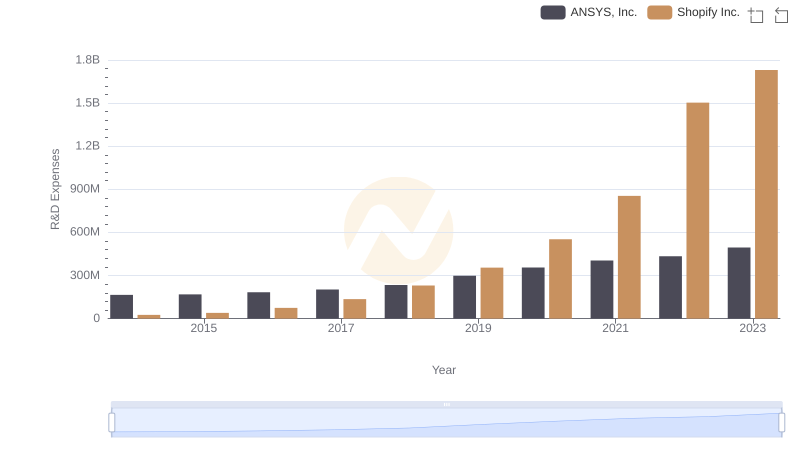Click the ANSYS bar for 2022
This screenshot has height=461, width=800.
point(670,288)
